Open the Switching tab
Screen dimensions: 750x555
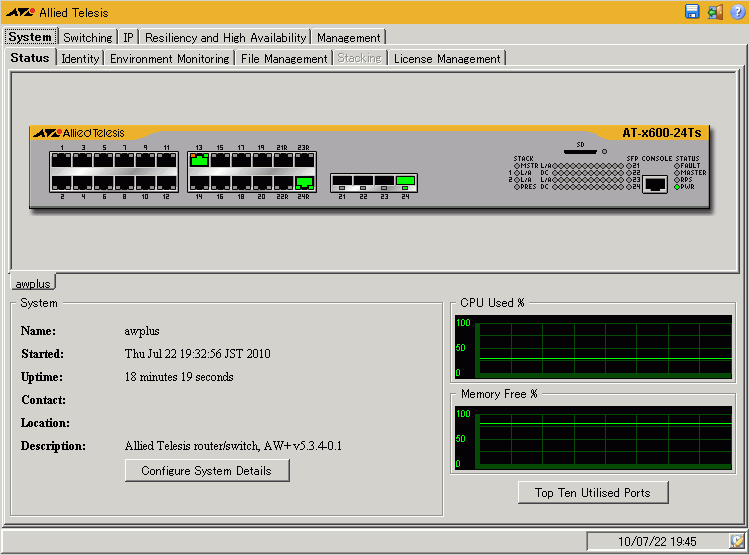coord(88,37)
